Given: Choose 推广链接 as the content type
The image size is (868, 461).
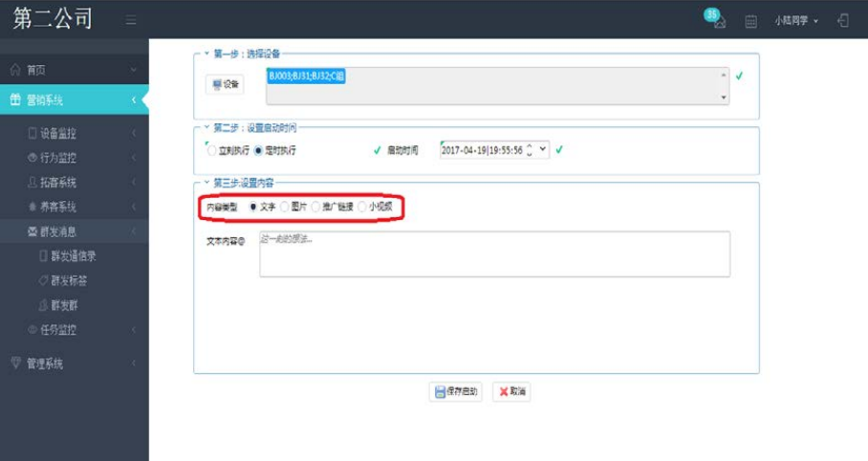Looking at the screenshot, I should tap(315, 207).
